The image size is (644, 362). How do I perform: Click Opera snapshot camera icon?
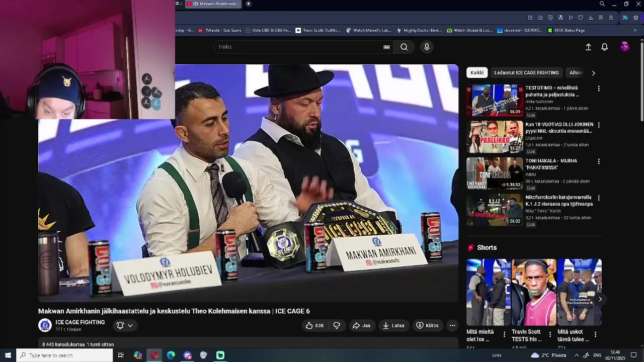pyautogui.click(x=540, y=18)
